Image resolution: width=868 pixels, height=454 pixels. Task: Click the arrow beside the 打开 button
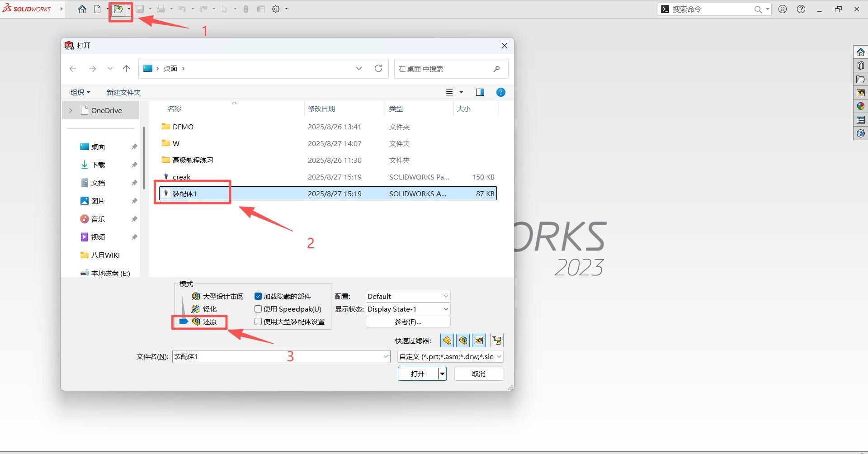(442, 374)
